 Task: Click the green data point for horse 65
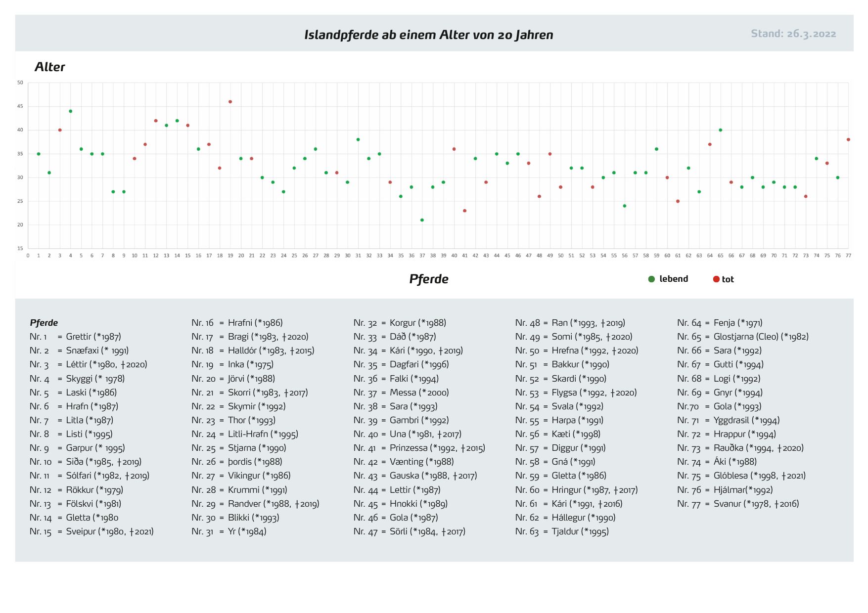coord(721,130)
